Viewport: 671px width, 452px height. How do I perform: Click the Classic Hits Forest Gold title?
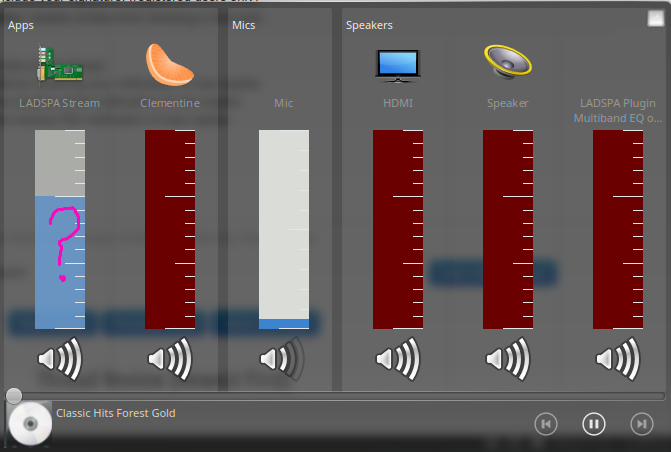pyautogui.click(x=116, y=413)
